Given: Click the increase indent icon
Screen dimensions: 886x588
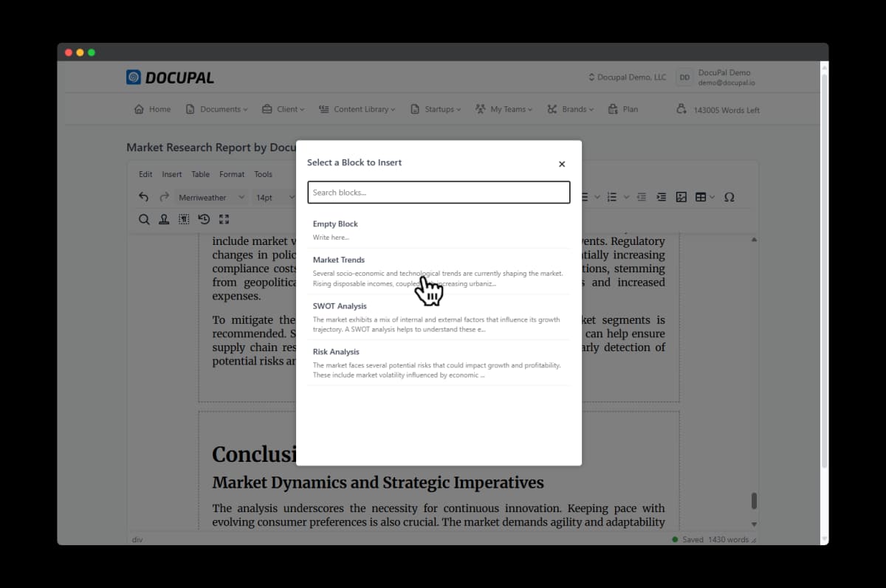Looking at the screenshot, I should point(662,197).
